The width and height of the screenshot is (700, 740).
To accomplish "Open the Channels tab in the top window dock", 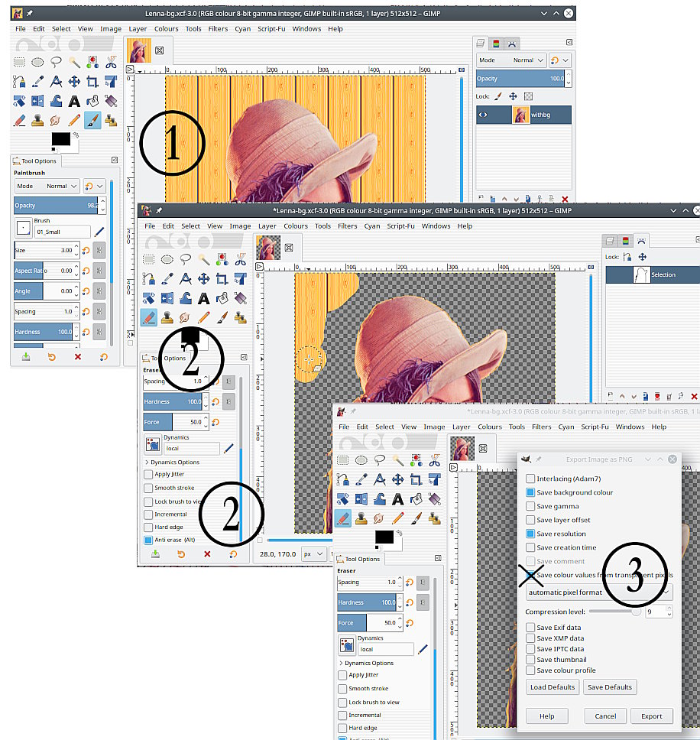I will 496,44.
